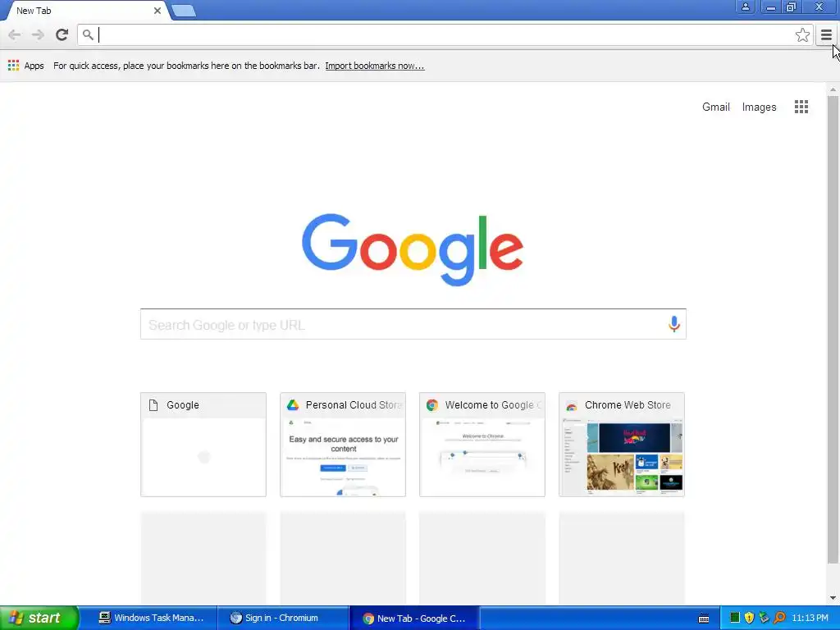Viewport: 840px width, 630px height.
Task: Open the Welcome to Google Chrome thumbnail
Action: point(482,445)
